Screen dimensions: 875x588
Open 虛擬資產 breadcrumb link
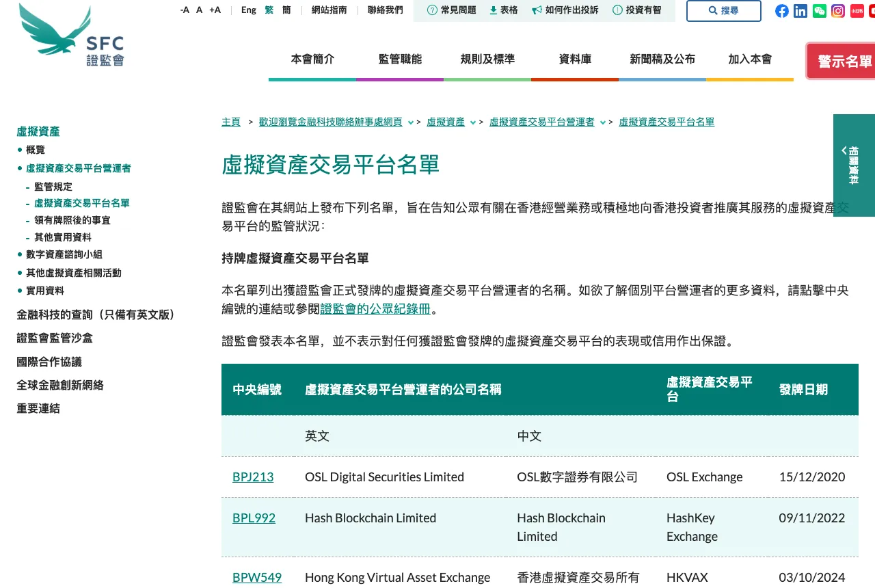coord(446,122)
